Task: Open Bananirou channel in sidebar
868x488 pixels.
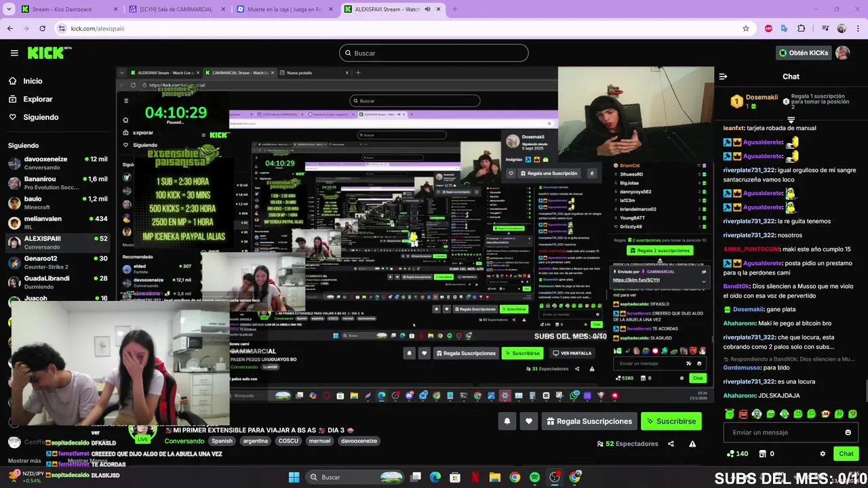Action: (58, 183)
